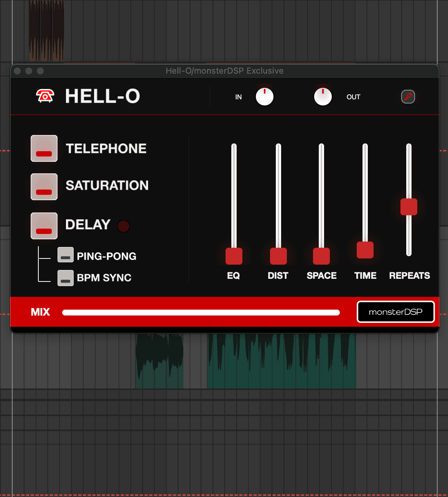
Task: Click the REPEATS label text
Action: tap(410, 275)
